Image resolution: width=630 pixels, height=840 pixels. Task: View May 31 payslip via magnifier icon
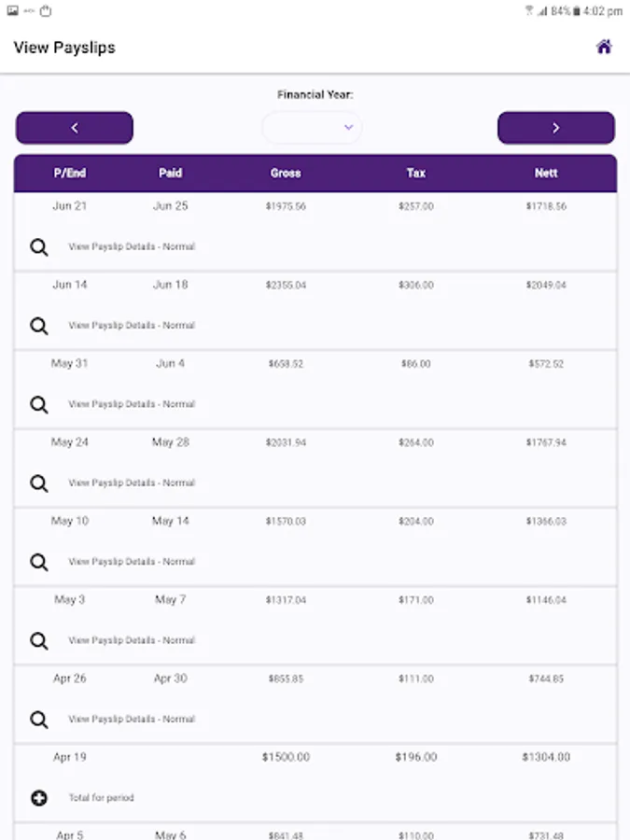(x=39, y=404)
